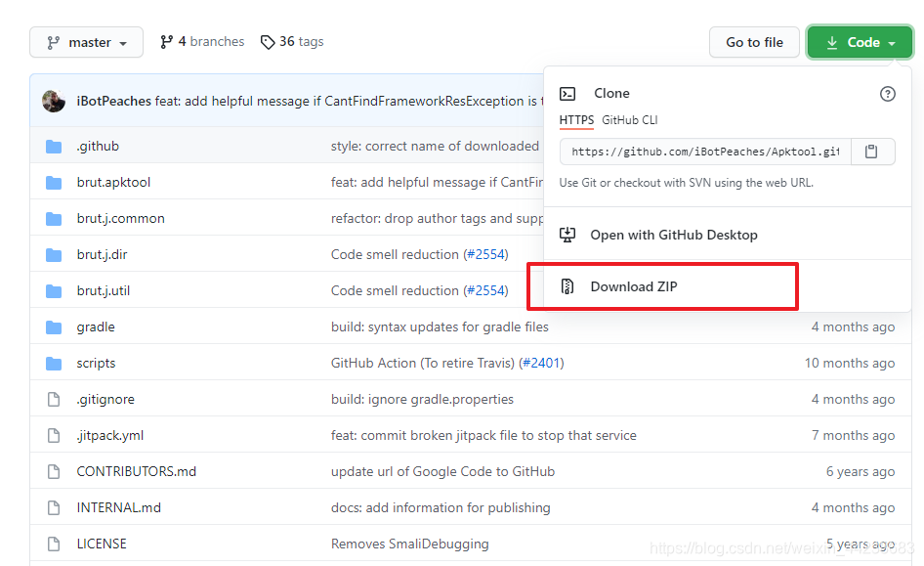Click the scripts folder icon
The width and height of the screenshot is (924, 566).
tap(54, 364)
